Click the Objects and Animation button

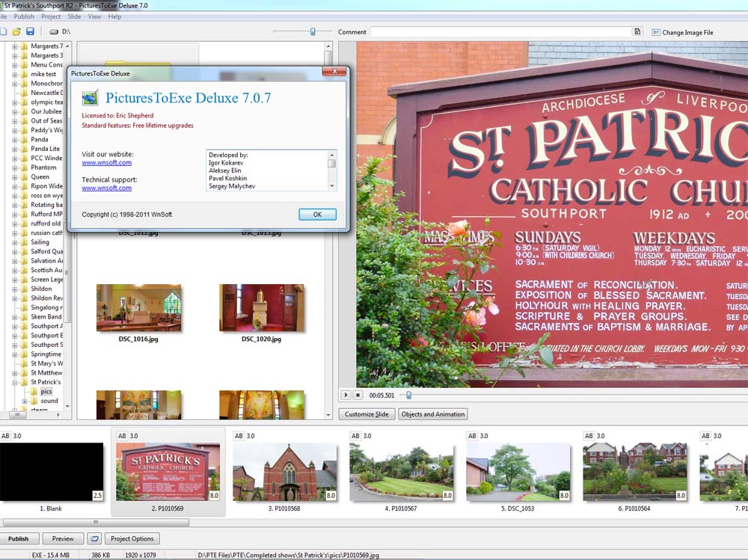432,414
